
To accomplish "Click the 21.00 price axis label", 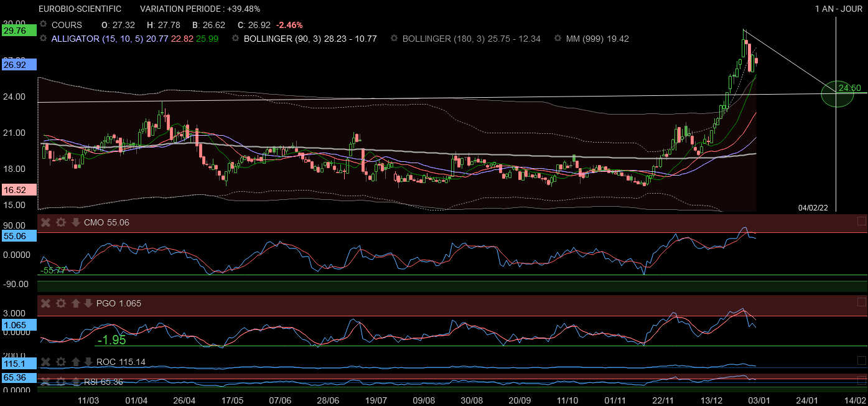I will pyautogui.click(x=14, y=133).
